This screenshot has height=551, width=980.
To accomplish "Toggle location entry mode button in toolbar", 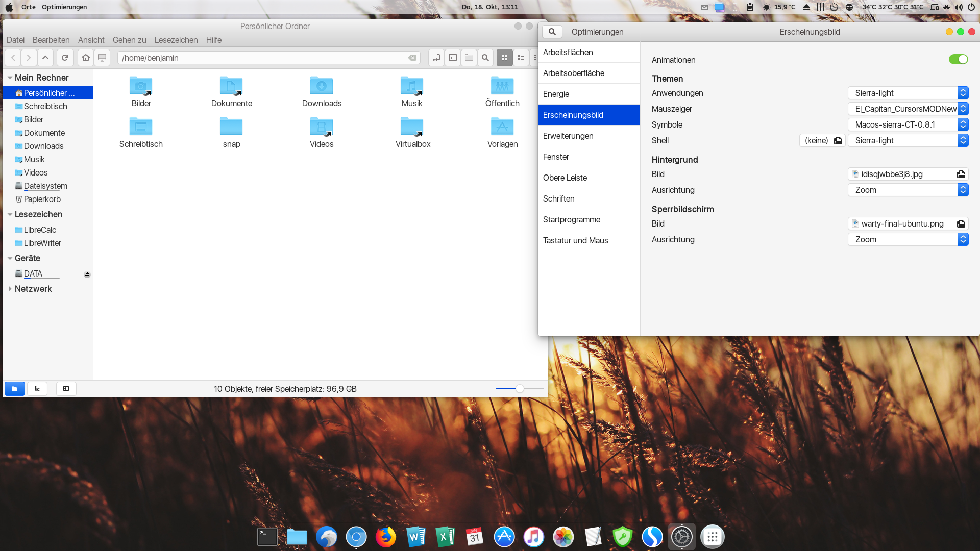I will pos(436,58).
